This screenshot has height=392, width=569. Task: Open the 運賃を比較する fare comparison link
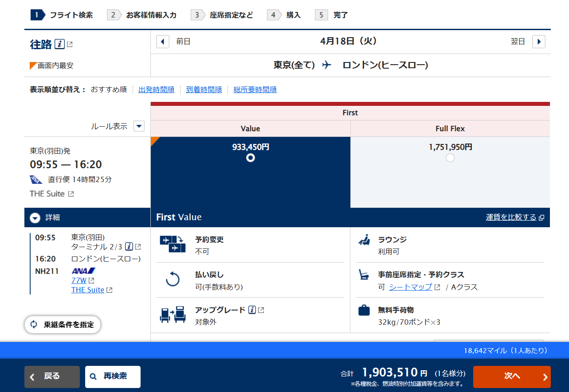511,217
